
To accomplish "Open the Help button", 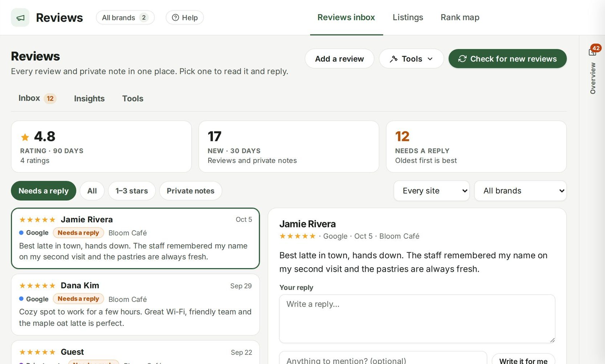I will (185, 17).
